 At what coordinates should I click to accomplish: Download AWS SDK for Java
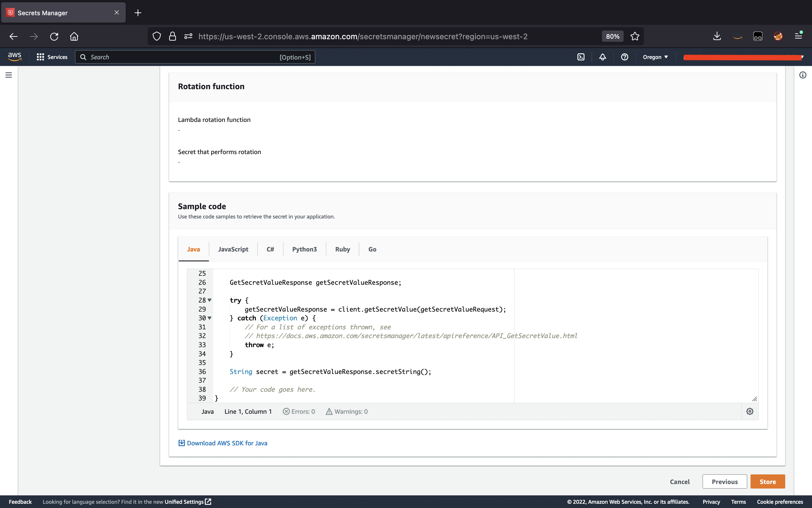point(223,443)
